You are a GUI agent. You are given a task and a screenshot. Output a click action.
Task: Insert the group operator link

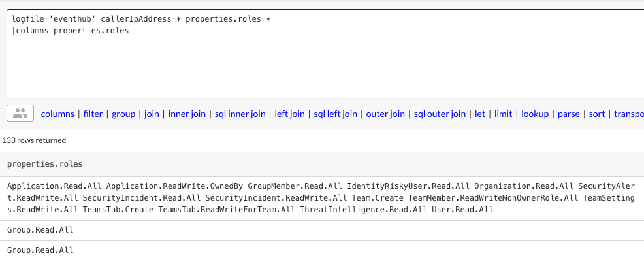[123, 114]
